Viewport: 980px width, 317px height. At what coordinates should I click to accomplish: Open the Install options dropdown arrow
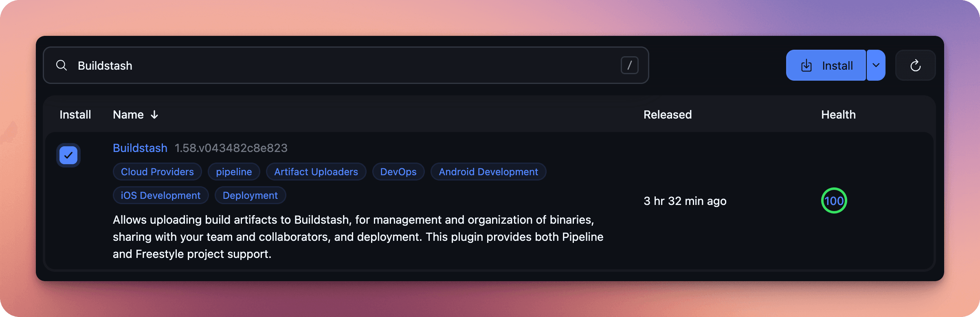[876, 65]
